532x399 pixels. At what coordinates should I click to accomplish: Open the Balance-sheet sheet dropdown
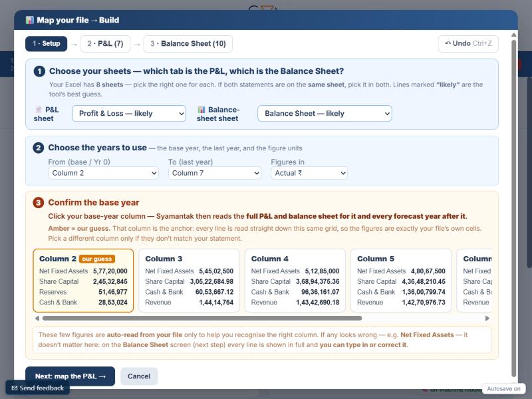click(325, 113)
